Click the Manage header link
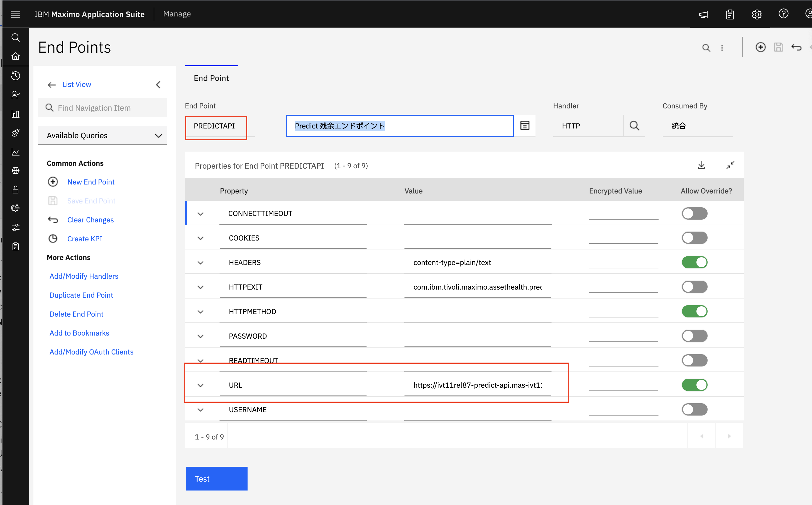Image resolution: width=812 pixels, height=505 pixels. tap(177, 14)
